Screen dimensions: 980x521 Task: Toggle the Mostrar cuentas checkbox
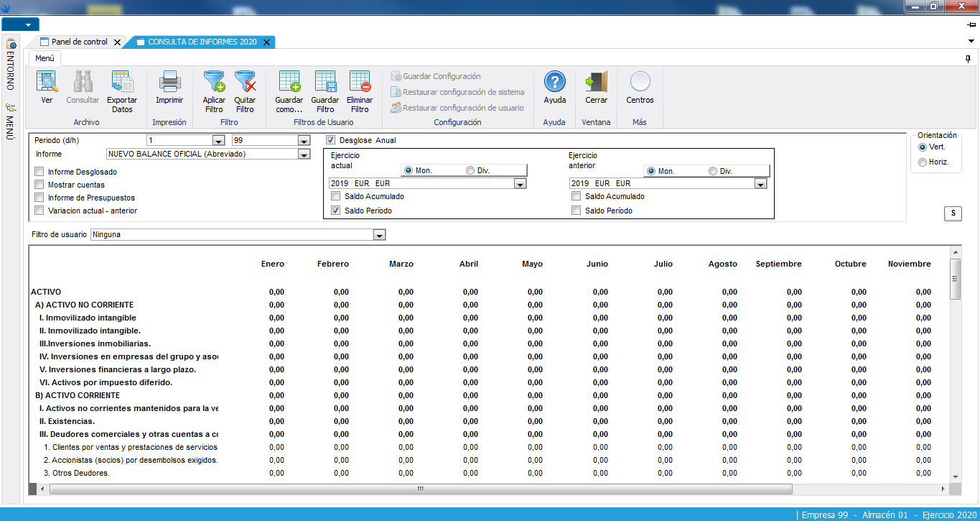pos(39,185)
